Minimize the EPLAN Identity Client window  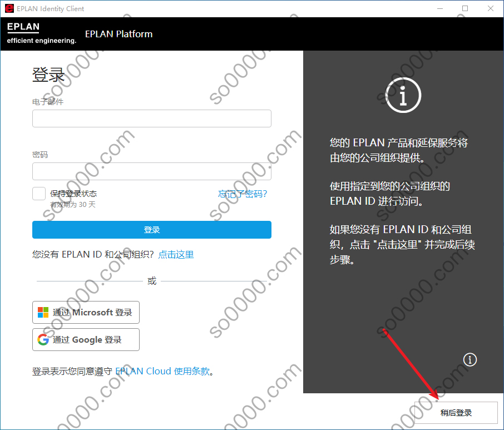[440, 8]
